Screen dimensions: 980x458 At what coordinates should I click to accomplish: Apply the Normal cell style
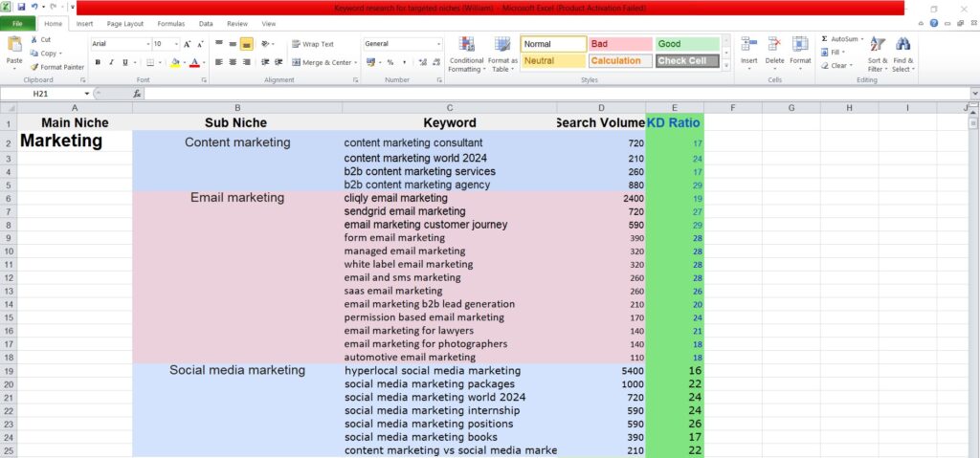pos(554,44)
